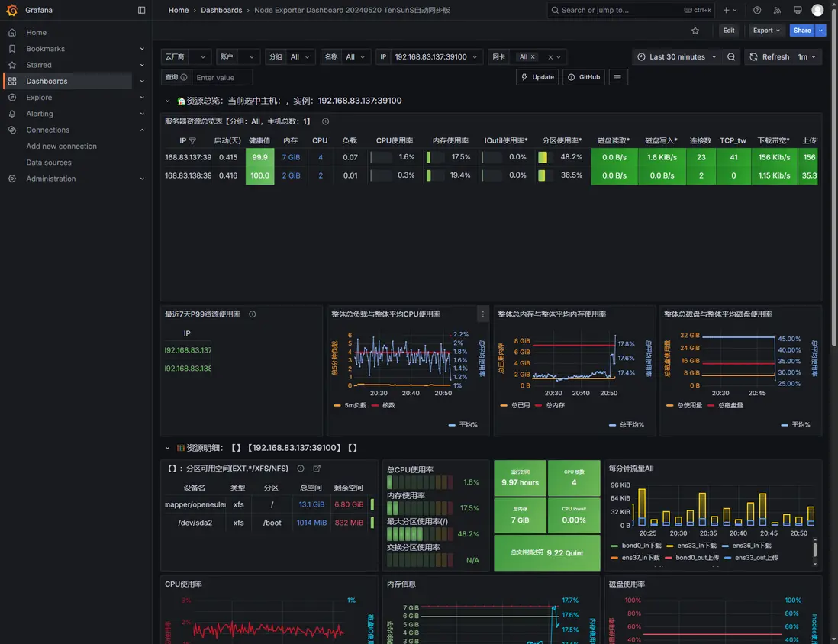838x644 pixels.
Task: Dock or undock the sidebar menu icon
Action: (x=142, y=10)
